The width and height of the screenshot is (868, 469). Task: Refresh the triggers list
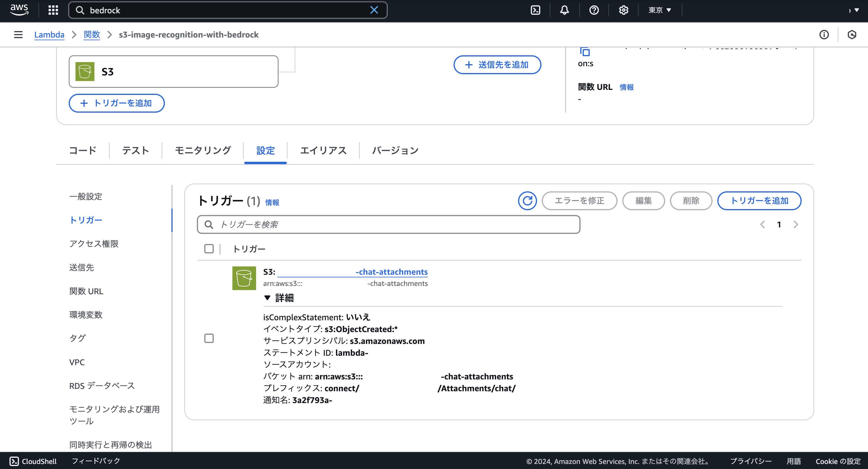(x=527, y=201)
